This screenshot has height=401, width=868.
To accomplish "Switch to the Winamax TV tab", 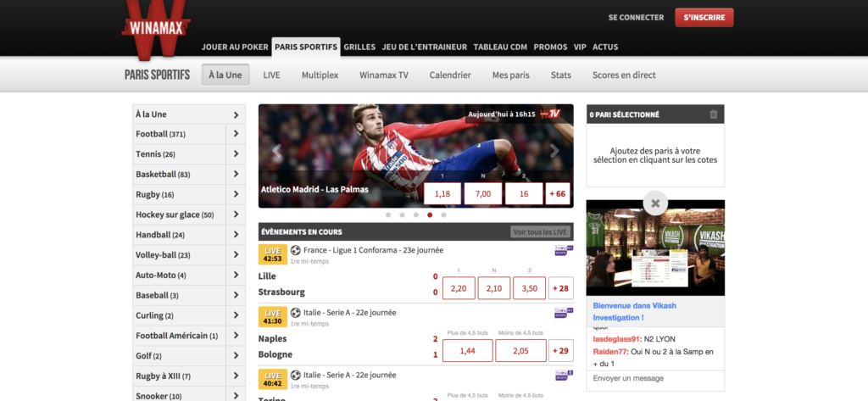I will pyautogui.click(x=384, y=75).
